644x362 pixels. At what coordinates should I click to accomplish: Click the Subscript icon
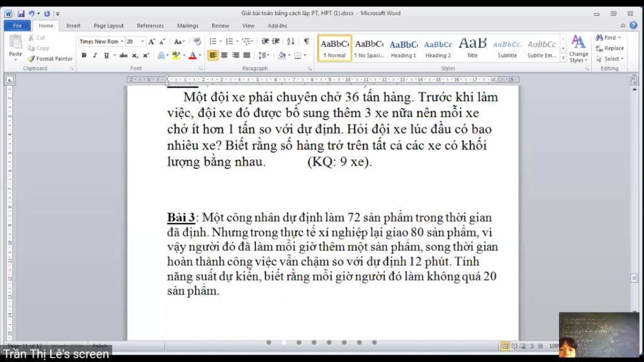pyautogui.click(x=135, y=55)
